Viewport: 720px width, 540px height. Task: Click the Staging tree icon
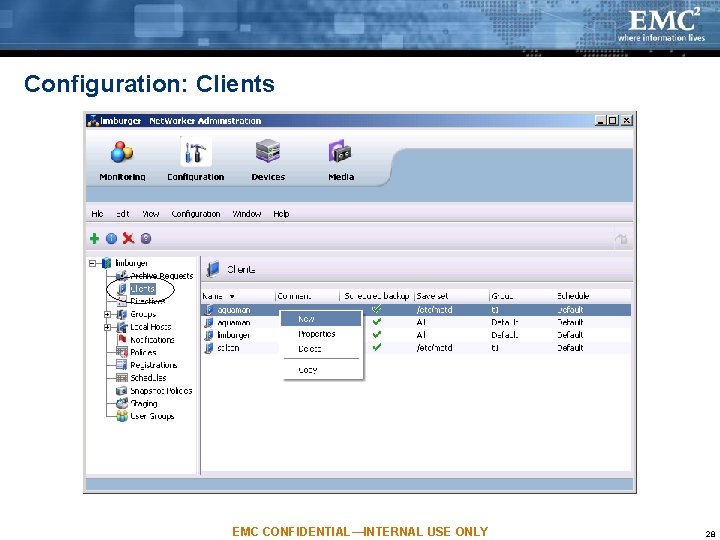pyautogui.click(x=122, y=403)
